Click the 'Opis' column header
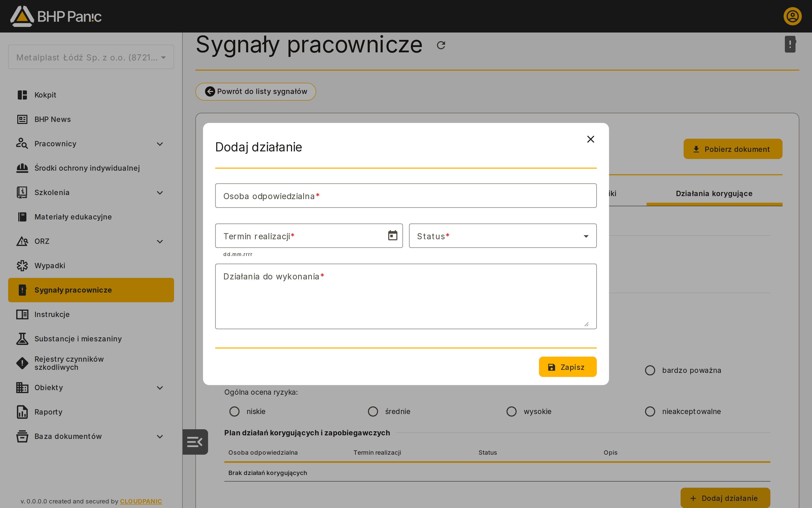Viewport: 812px width, 508px height. 610,453
